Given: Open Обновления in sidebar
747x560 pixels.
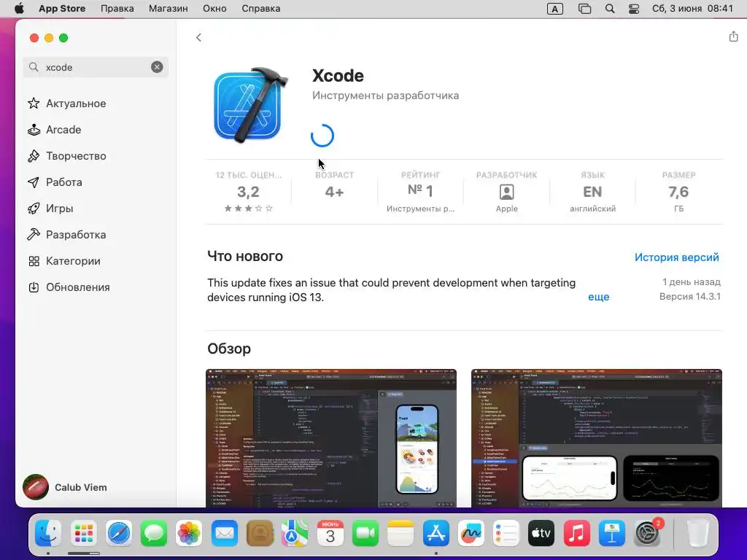Looking at the screenshot, I should (x=69, y=287).
